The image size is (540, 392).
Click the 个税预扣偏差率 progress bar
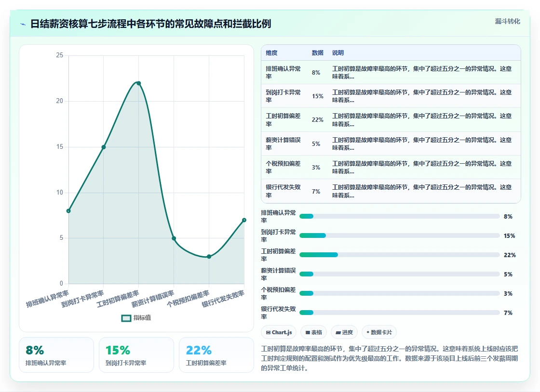click(400, 293)
